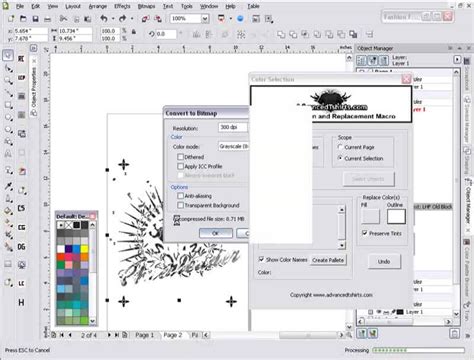The height and width of the screenshot is (360, 474).
Task: Select the Text tool in toolbox
Action: [x=8, y=154]
